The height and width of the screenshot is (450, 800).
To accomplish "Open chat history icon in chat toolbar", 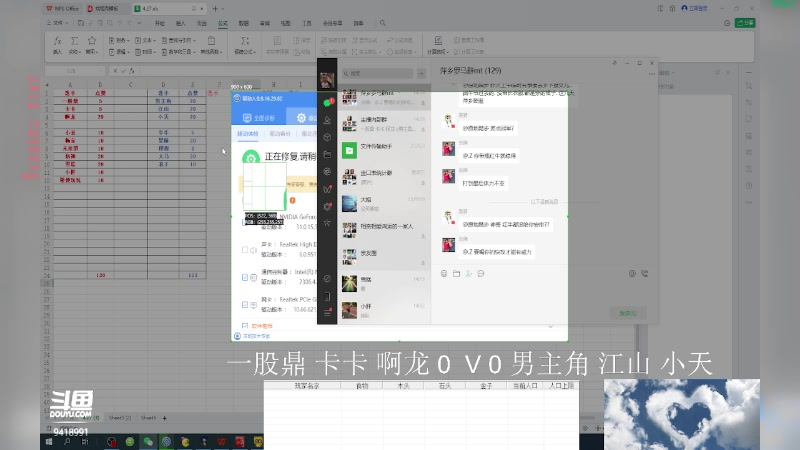I will [x=481, y=273].
